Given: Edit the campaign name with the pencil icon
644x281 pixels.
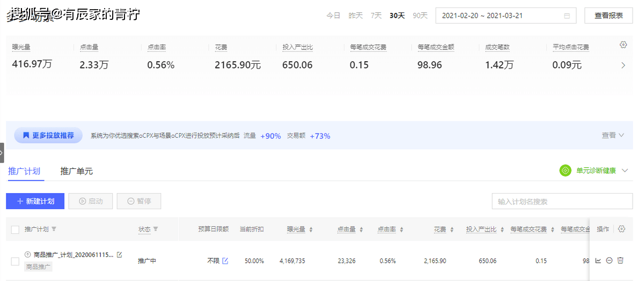Looking at the screenshot, I should [119, 255].
